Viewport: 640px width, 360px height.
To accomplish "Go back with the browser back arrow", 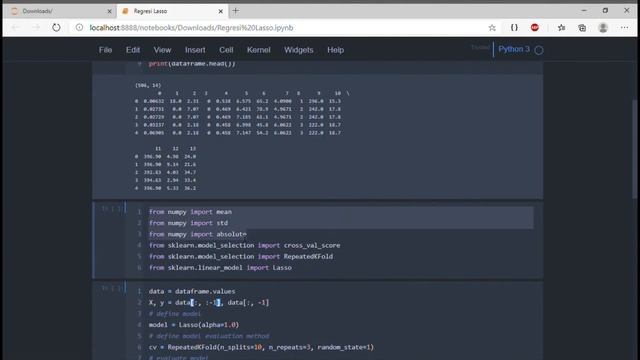I will [16, 28].
